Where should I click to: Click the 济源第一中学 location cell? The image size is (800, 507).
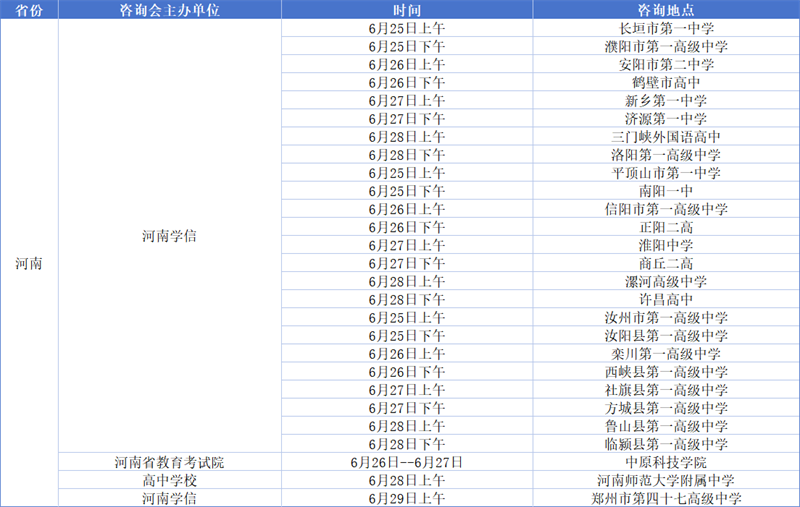(x=666, y=119)
